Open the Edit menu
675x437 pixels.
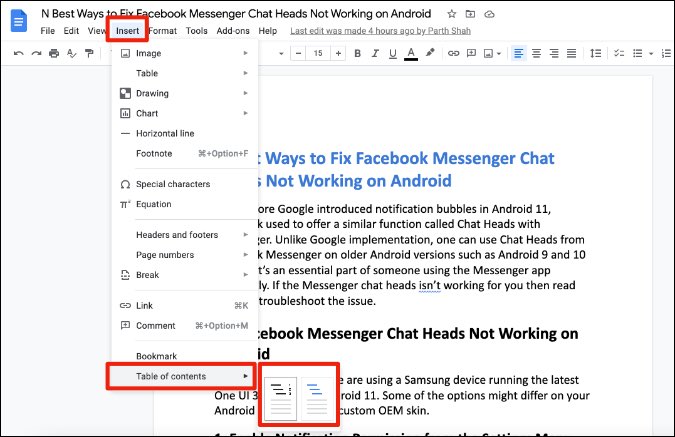pyautogui.click(x=71, y=31)
